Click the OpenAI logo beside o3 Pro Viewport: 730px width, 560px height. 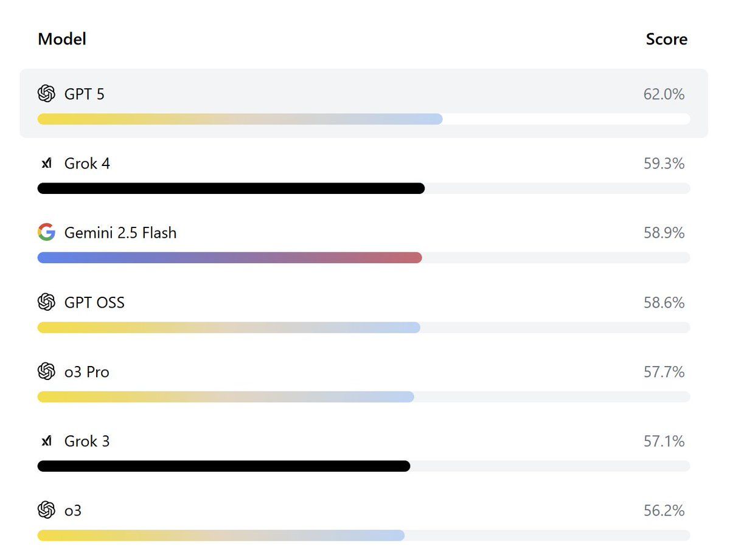tap(46, 371)
